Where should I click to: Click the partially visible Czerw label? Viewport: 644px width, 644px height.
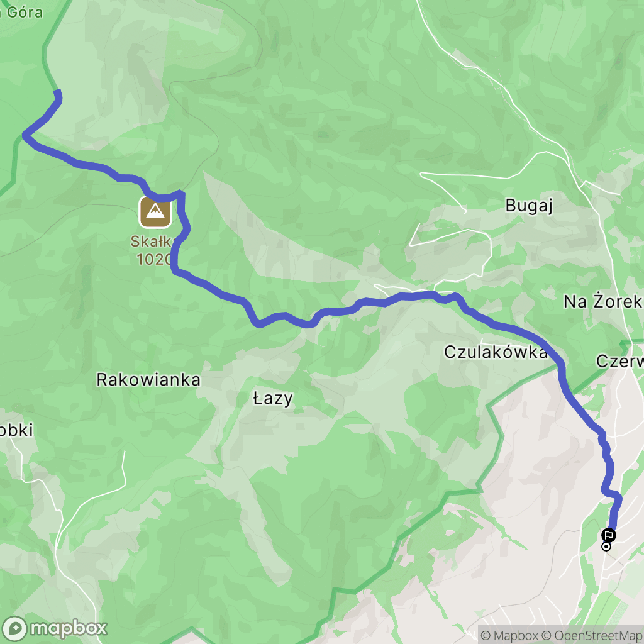point(619,362)
